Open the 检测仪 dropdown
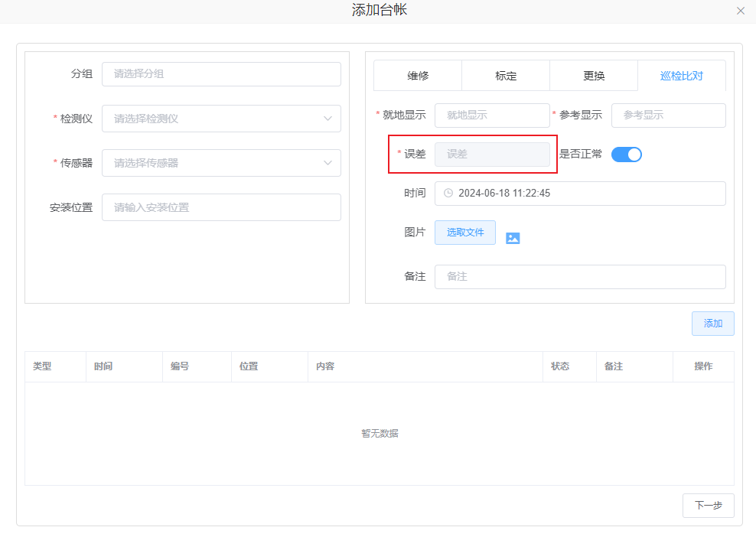The width and height of the screenshot is (756, 550). point(221,119)
